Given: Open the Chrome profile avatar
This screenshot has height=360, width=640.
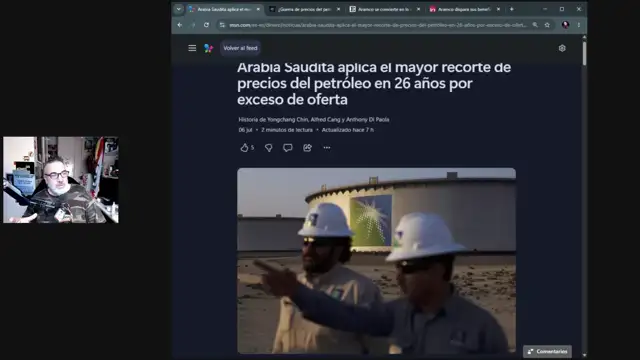Looking at the screenshot, I should (565, 25).
